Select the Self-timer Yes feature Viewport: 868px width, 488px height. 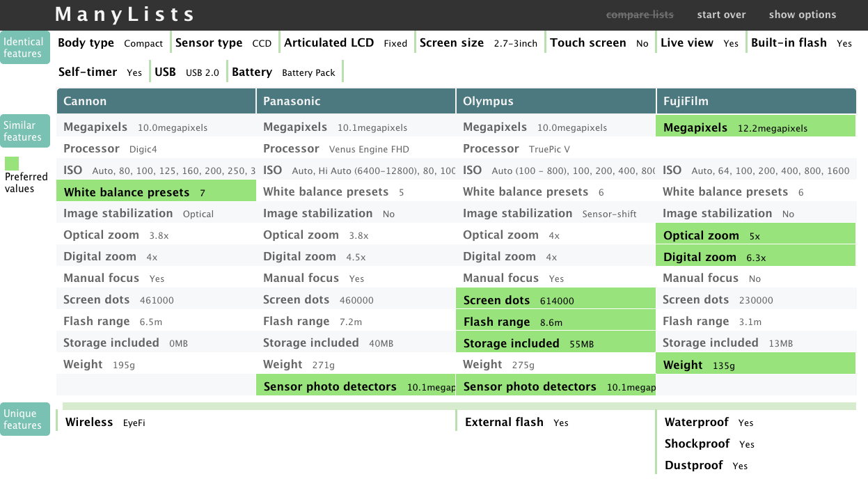pyautogui.click(x=100, y=72)
